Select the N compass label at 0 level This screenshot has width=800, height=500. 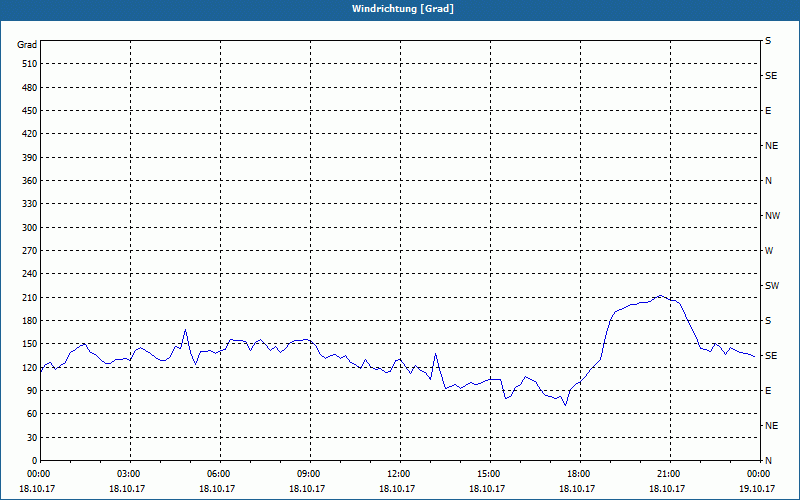(768, 460)
